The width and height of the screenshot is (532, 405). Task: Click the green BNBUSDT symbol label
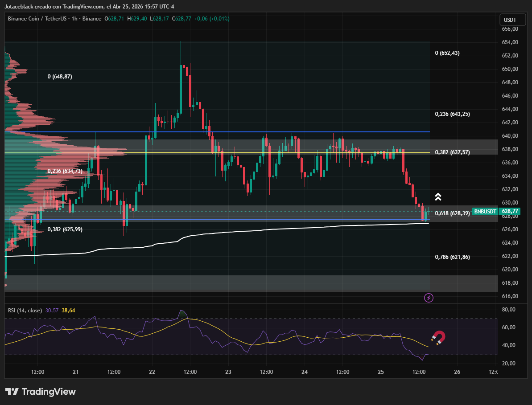485,211
